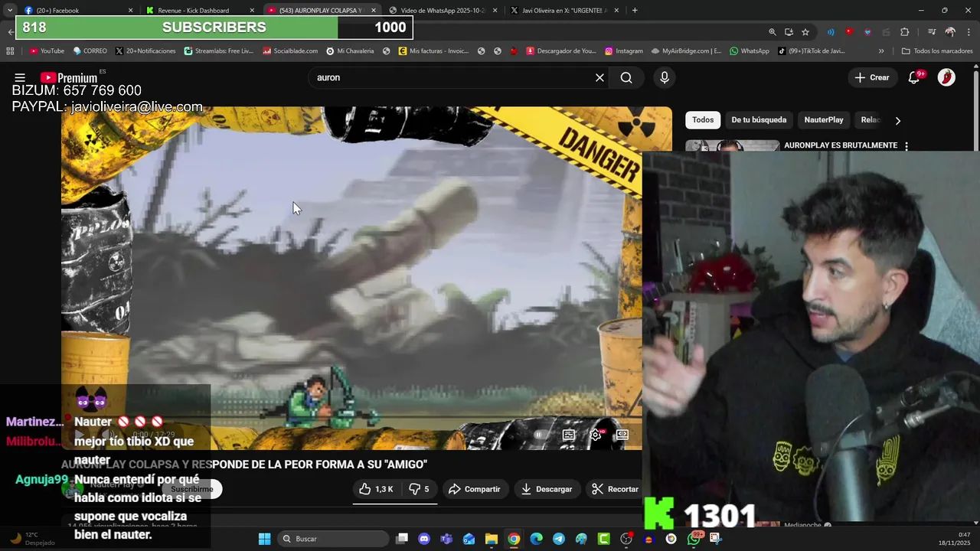Click the Descargar download button
The width and height of the screenshot is (980, 551).
tap(547, 489)
